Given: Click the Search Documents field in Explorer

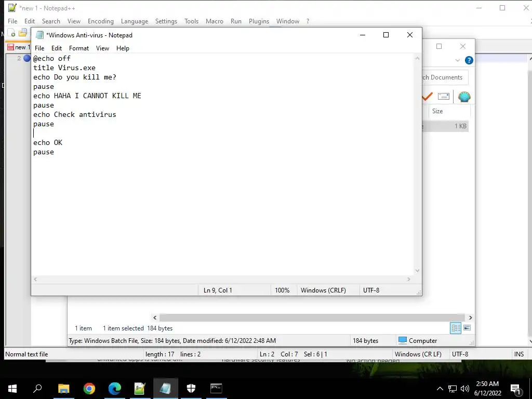Looking at the screenshot, I should [445, 77].
